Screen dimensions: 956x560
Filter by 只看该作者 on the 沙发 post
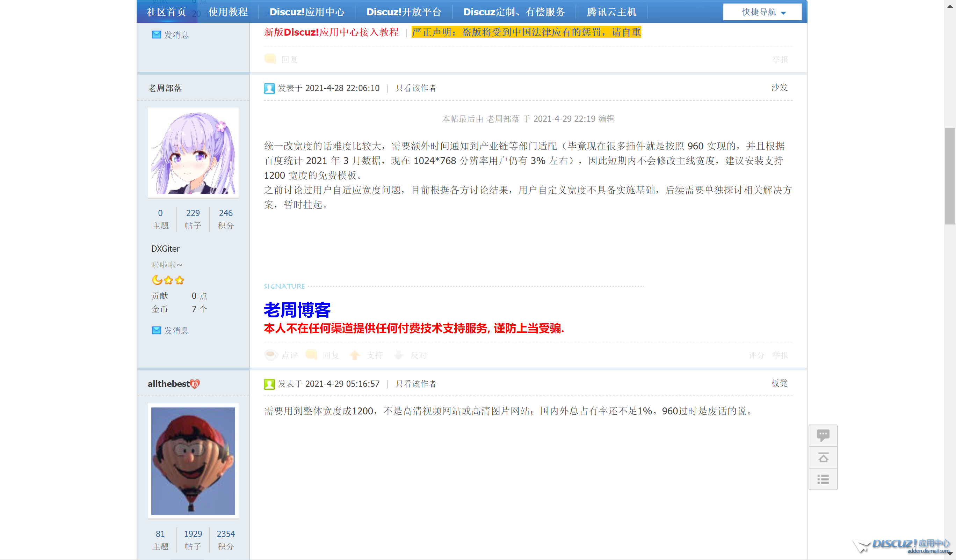click(416, 88)
